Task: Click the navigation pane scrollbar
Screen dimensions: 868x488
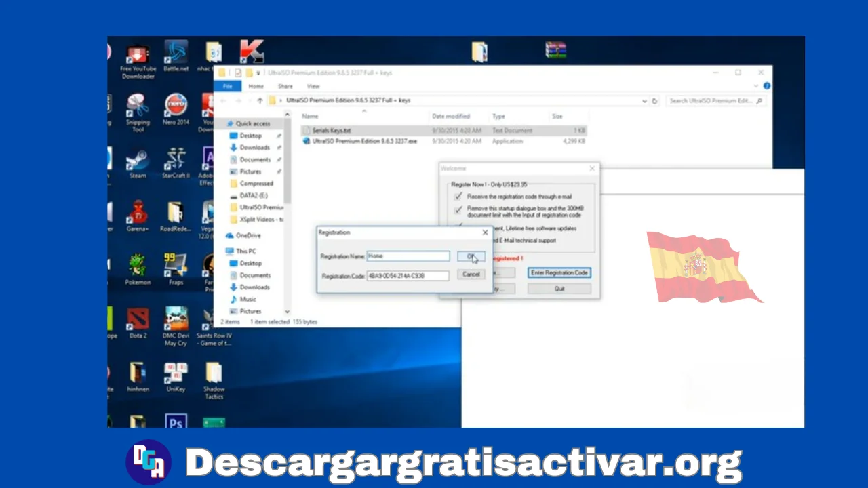Action: point(288,163)
